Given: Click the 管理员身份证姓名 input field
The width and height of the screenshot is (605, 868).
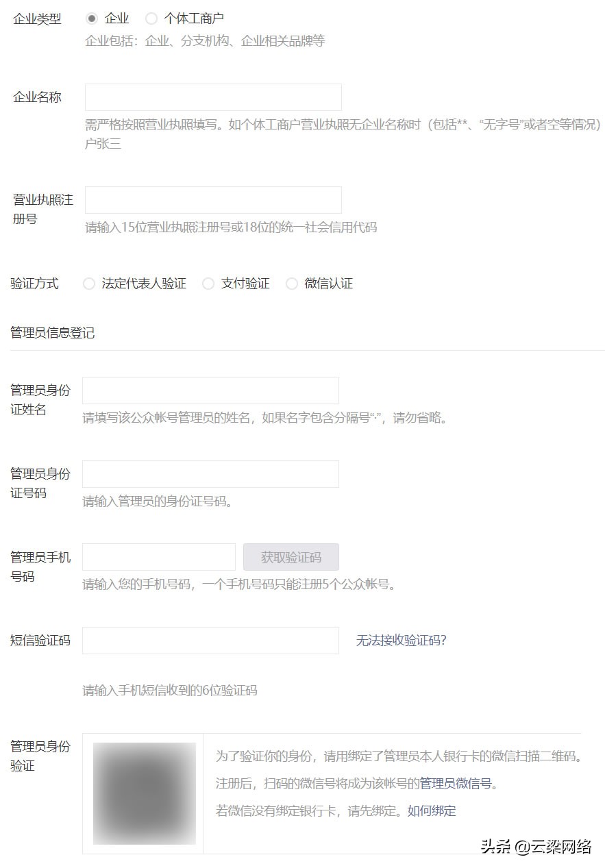Looking at the screenshot, I should tap(210, 390).
